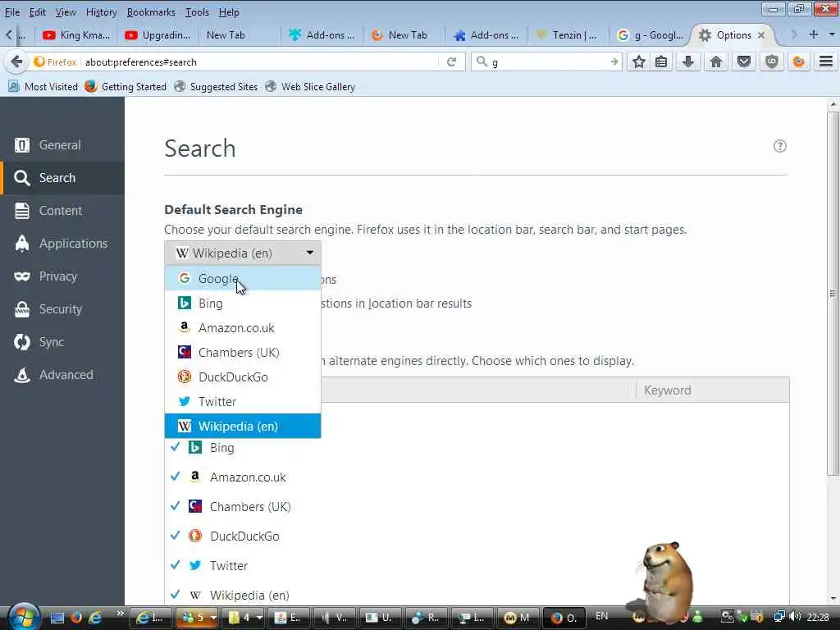Screen dimensions: 840x630
Task: Open the History menu
Action: pyautogui.click(x=101, y=11)
